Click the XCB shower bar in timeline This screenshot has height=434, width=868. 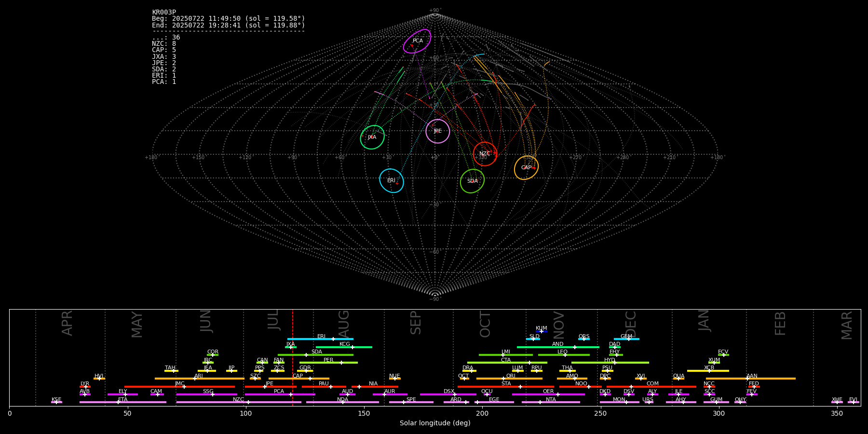click(708, 371)
